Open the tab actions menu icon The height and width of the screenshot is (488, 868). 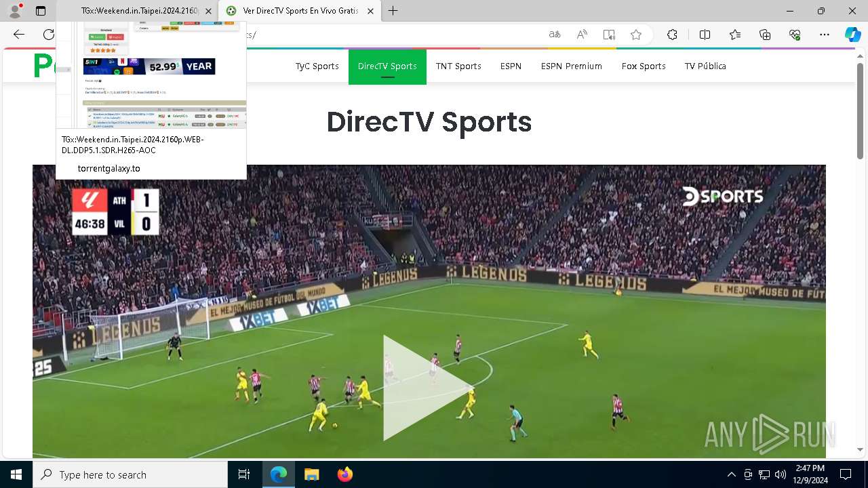(41, 11)
